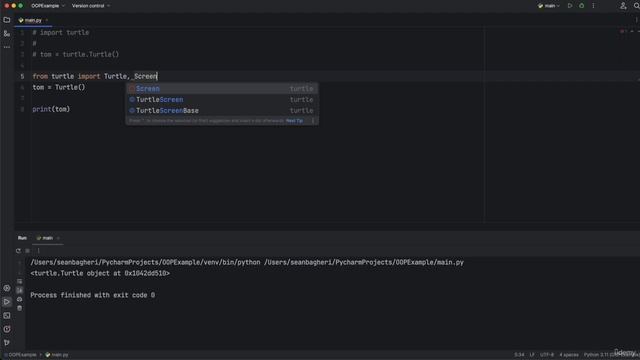The width and height of the screenshot is (640, 360).
Task: Choose the 'TurtleScreenBase' completion suggestion
Action: click(x=222, y=111)
